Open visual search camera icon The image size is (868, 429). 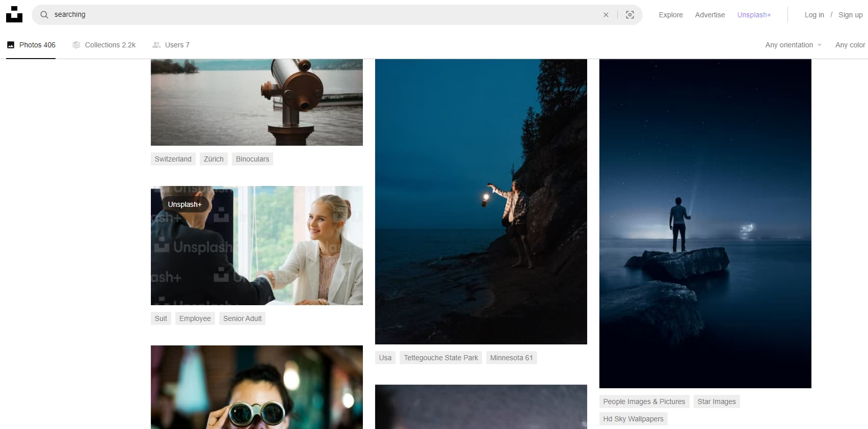pyautogui.click(x=630, y=15)
